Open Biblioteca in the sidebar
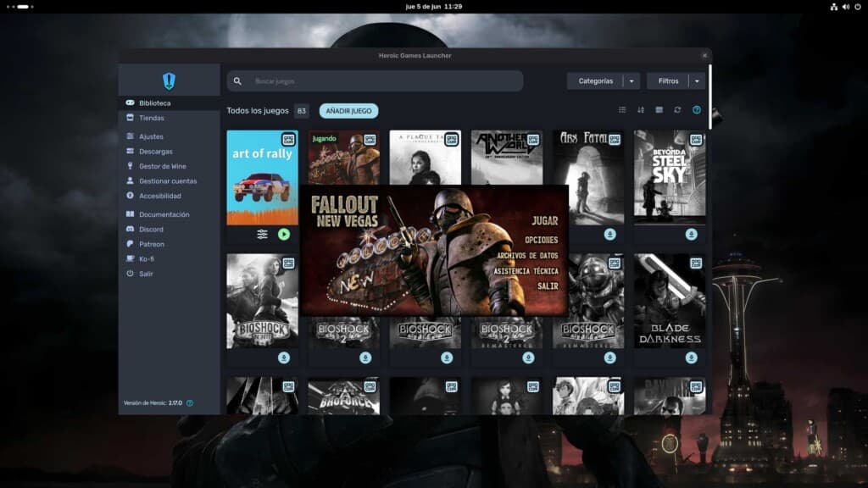868x488 pixels. [x=169, y=103]
